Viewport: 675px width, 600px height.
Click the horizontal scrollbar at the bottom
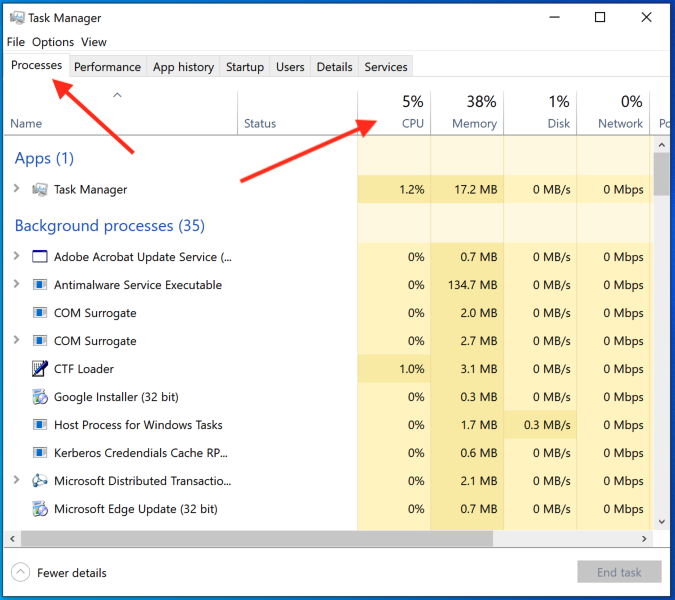click(x=256, y=538)
